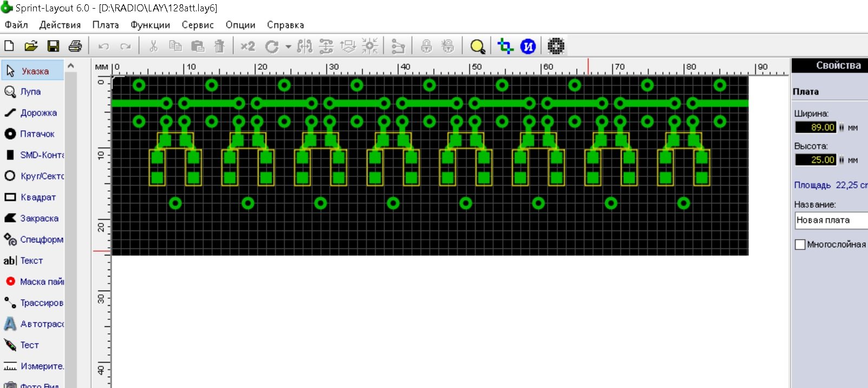Select the Лупа zoom tool

(x=33, y=92)
